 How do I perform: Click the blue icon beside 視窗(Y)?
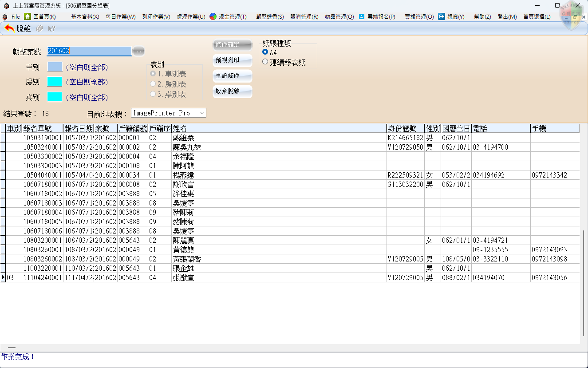442,16
